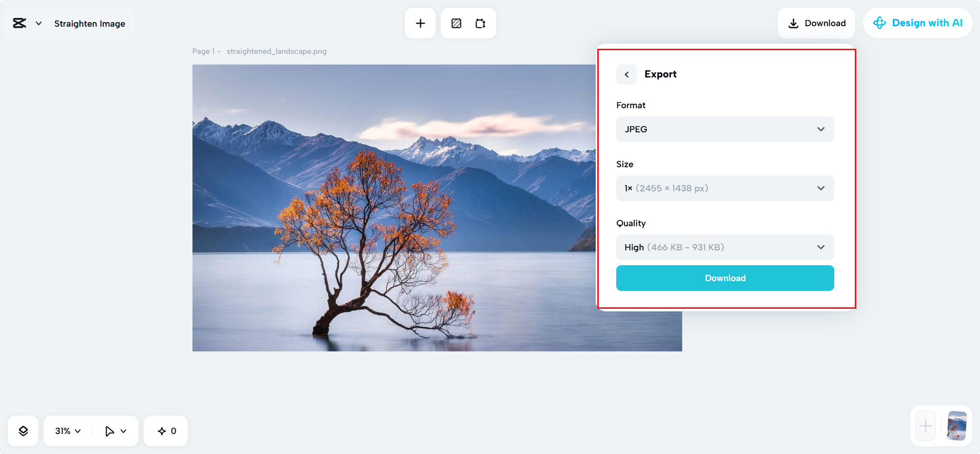The width and height of the screenshot is (980, 454).
Task: Open the Size dropdown showing 1×
Action: point(725,188)
